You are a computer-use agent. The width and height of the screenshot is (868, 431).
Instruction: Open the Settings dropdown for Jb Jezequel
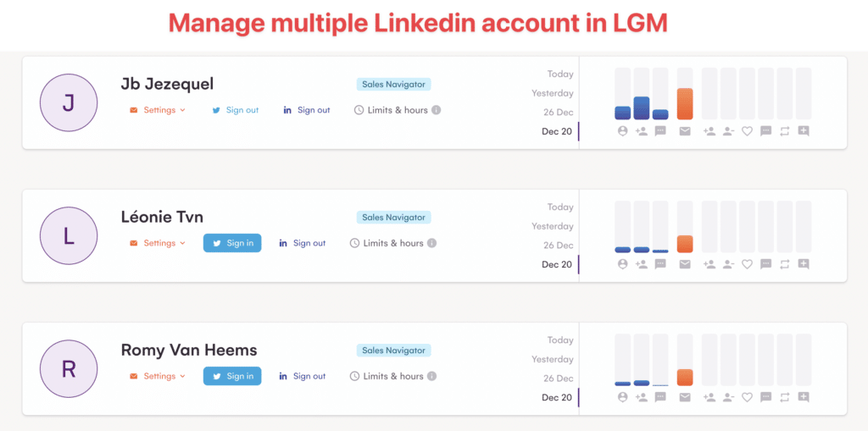(158, 110)
